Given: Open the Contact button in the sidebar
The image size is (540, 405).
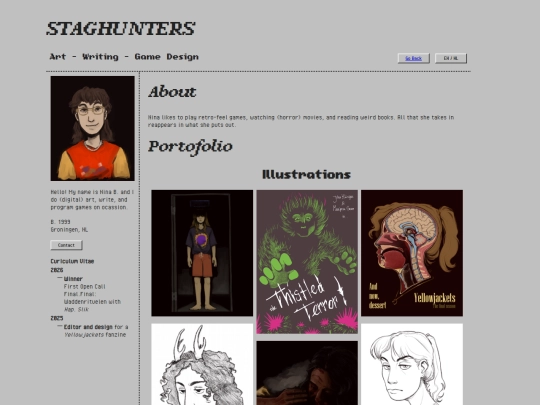Looking at the screenshot, I should 66,245.
